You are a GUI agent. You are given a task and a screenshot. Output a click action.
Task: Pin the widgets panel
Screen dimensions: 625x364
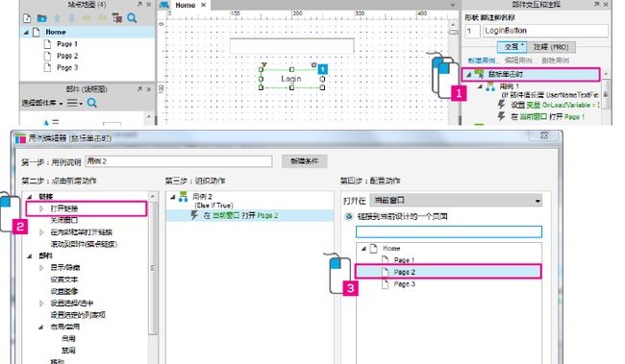(x=139, y=88)
